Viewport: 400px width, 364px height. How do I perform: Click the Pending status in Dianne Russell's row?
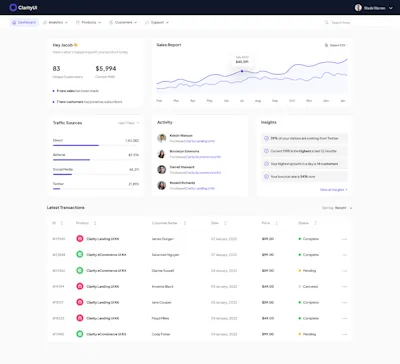point(307,271)
